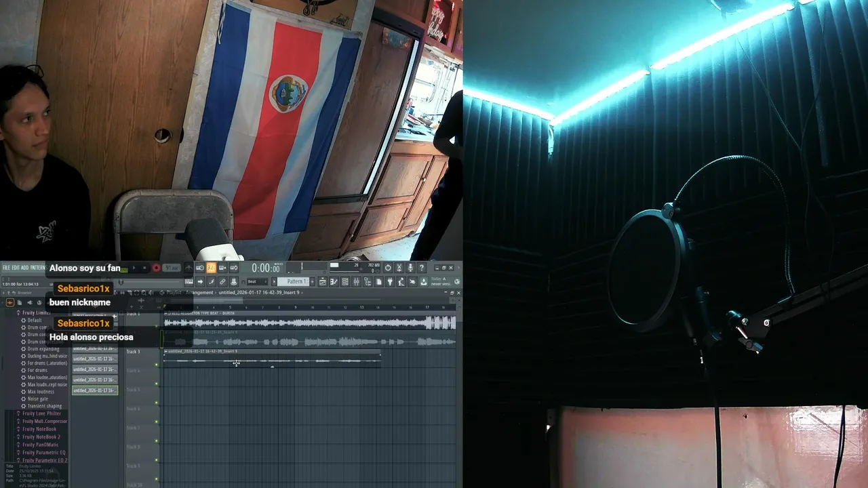The width and height of the screenshot is (868, 488).
Task: Open help with the question mark icon
Action: 421,268
